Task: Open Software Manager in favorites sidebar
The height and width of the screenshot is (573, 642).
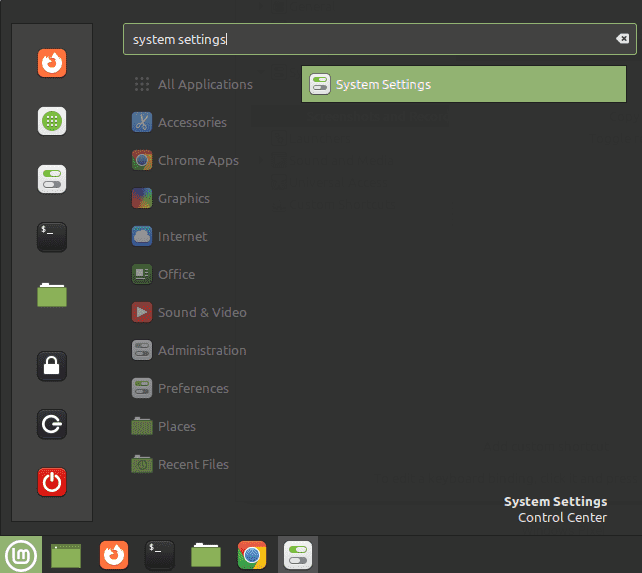Action: (52, 121)
